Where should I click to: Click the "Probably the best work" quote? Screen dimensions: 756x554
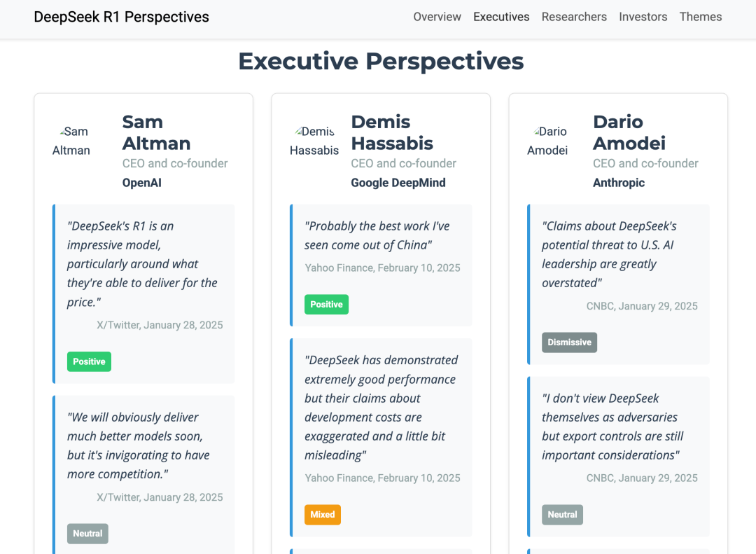click(x=377, y=235)
